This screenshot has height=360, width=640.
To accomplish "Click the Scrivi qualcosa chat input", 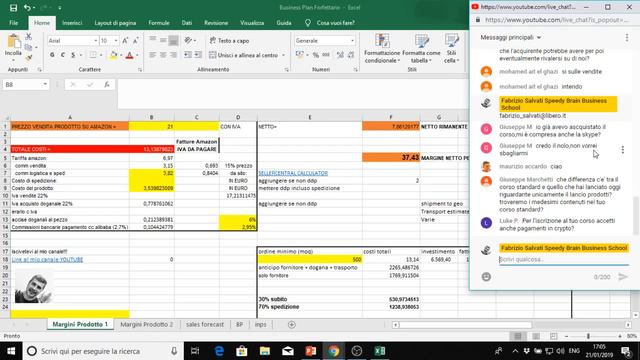I will tap(563, 260).
